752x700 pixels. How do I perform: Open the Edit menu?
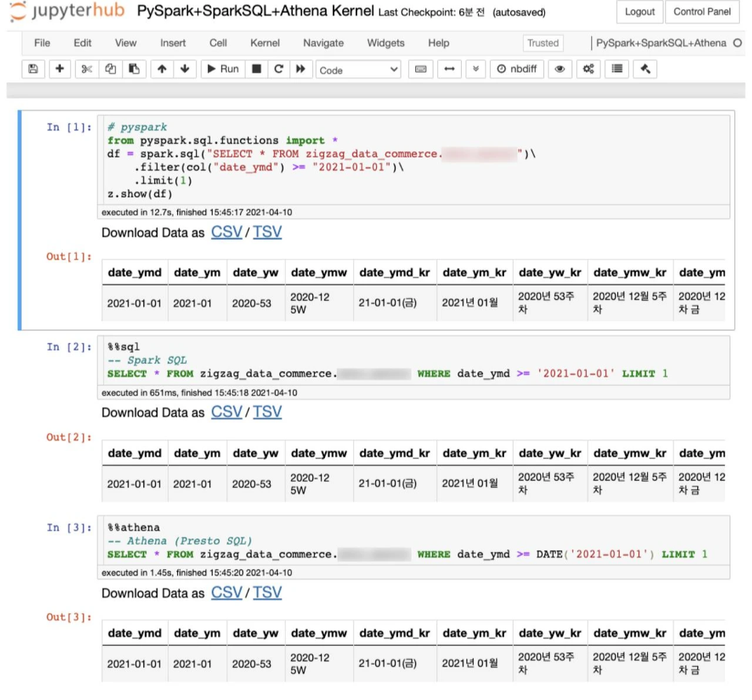click(82, 43)
